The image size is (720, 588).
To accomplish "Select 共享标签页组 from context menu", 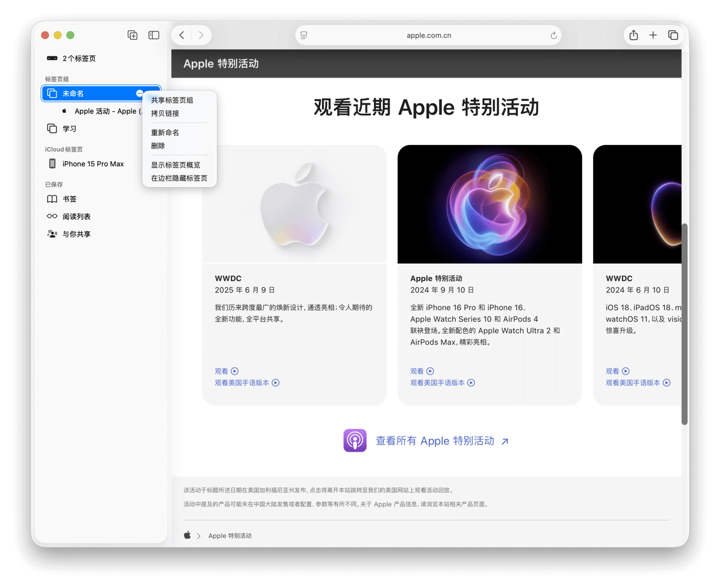I will tap(172, 100).
